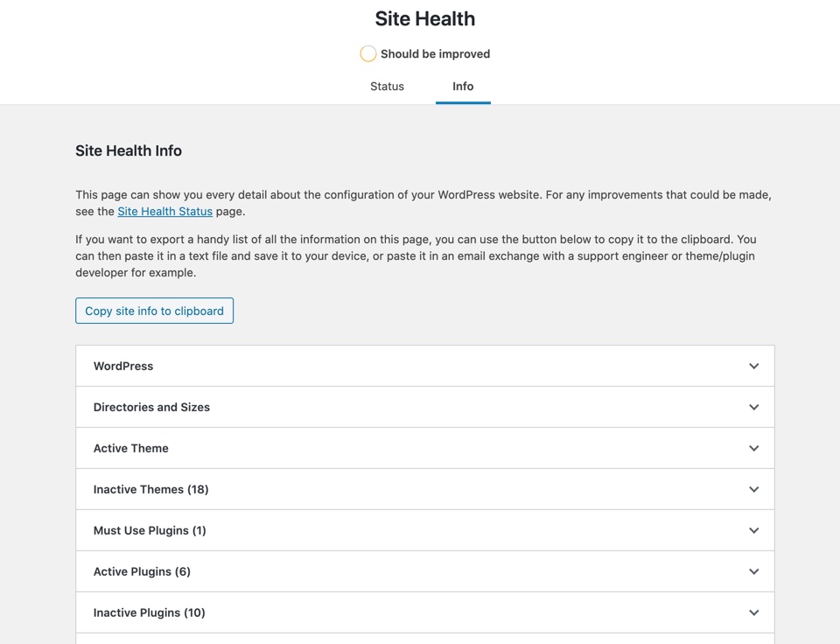Follow the Site Health Status link
This screenshot has width=840, height=644.
point(164,211)
